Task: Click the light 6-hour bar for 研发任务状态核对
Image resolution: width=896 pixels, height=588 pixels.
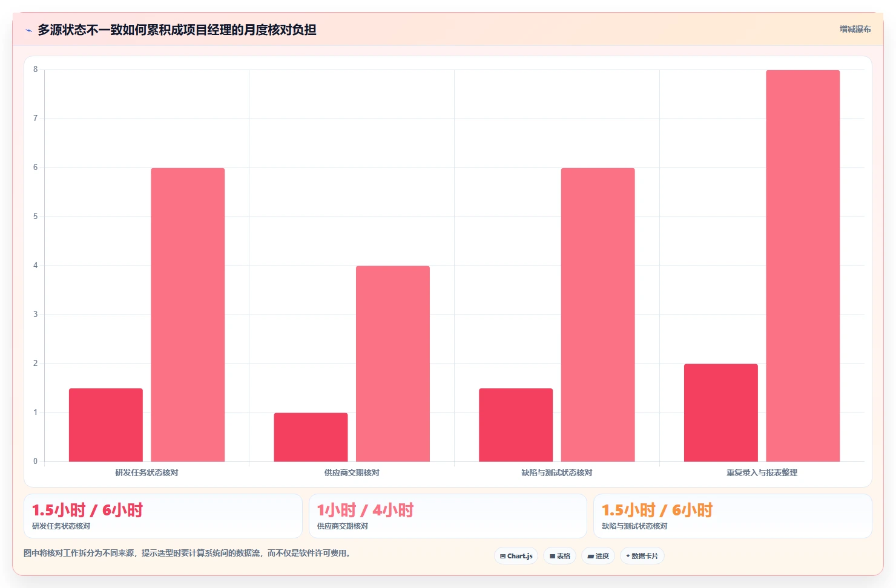Action: (188, 315)
